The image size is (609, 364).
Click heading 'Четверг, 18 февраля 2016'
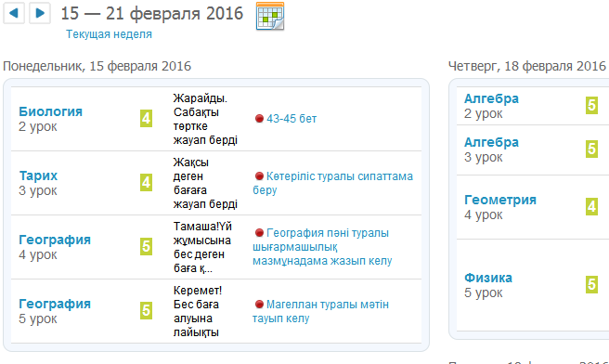coord(527,66)
